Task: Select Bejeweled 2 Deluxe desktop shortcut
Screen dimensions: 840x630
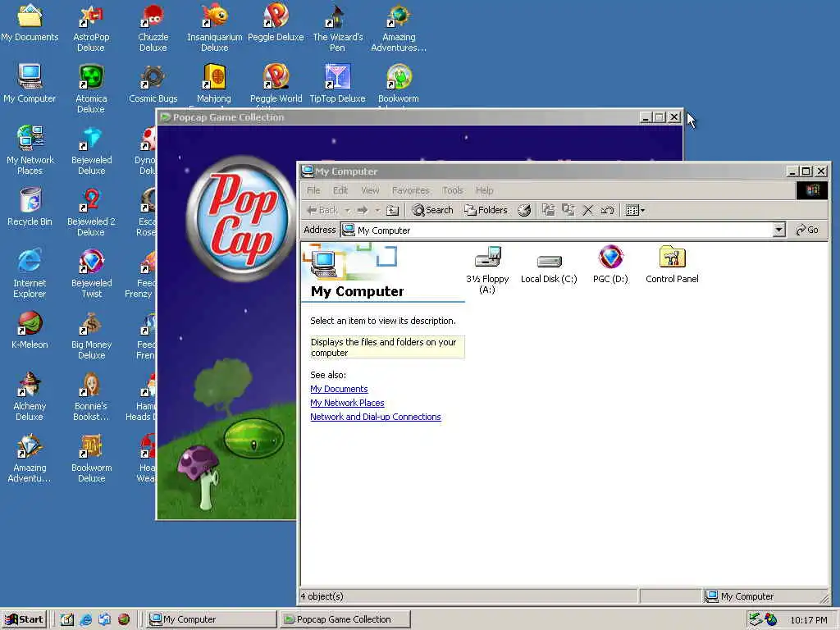Action: point(91,212)
